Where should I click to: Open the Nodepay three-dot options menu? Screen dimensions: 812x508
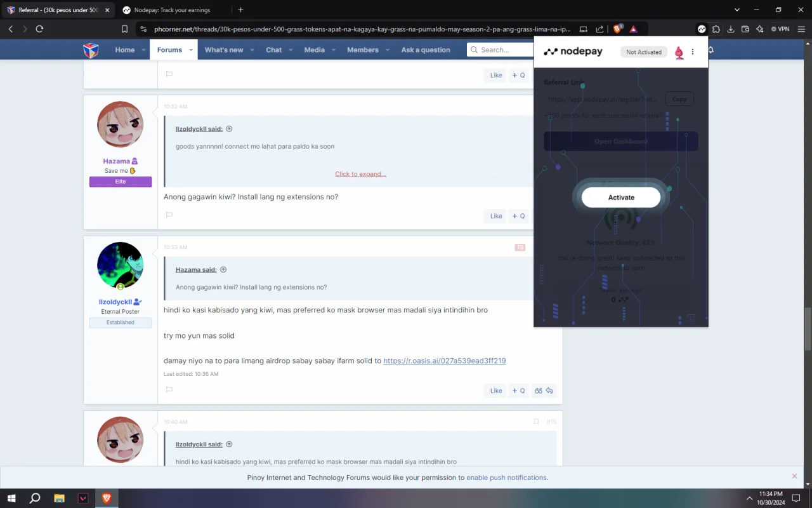693,52
